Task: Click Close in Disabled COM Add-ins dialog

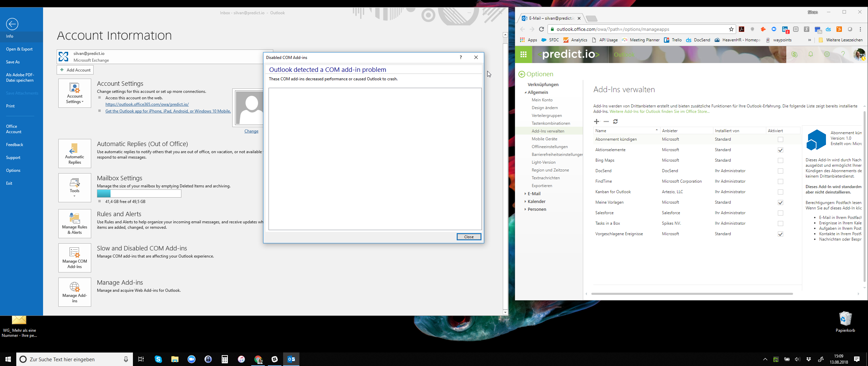Action: [x=469, y=237]
